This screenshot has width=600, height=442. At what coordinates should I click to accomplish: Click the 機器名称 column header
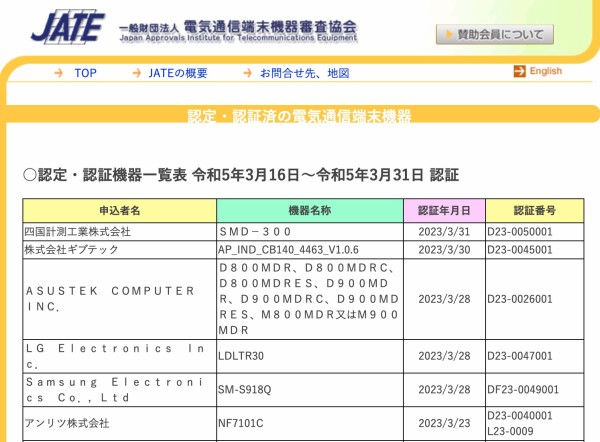pos(310,210)
